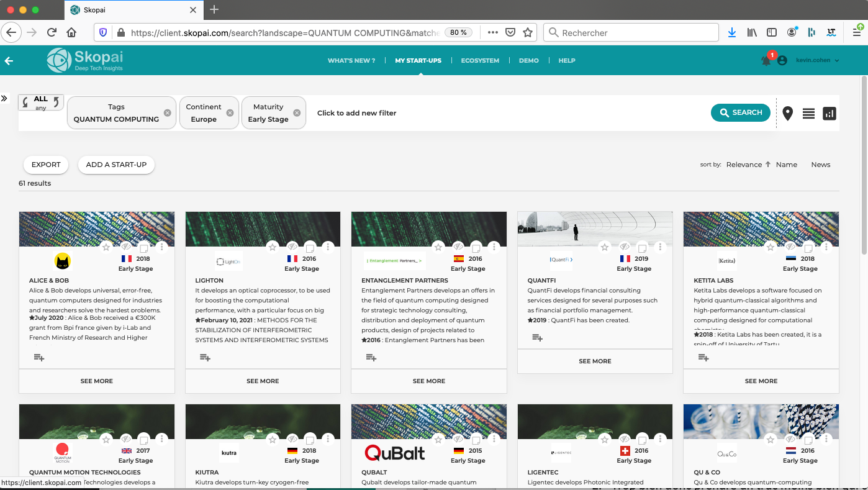Open the three-dot menu on the Alice & Bob card
Viewport: 868px width, 490px height.
162,247
